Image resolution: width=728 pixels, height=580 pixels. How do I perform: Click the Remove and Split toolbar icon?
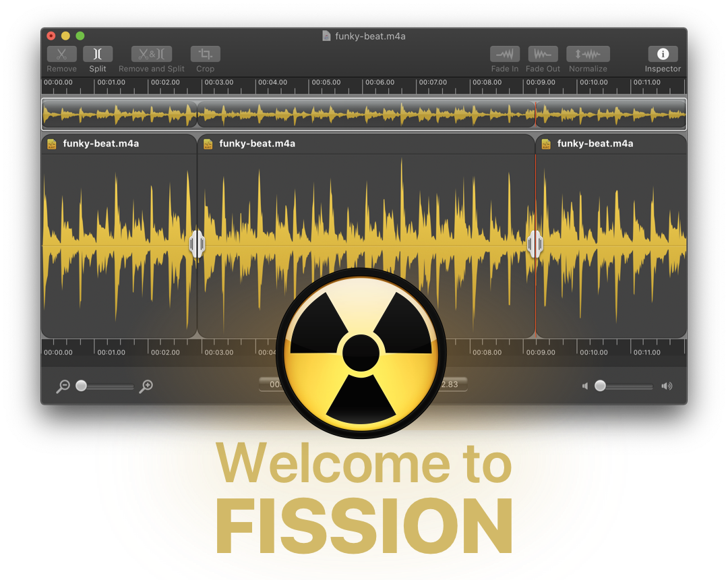(152, 54)
